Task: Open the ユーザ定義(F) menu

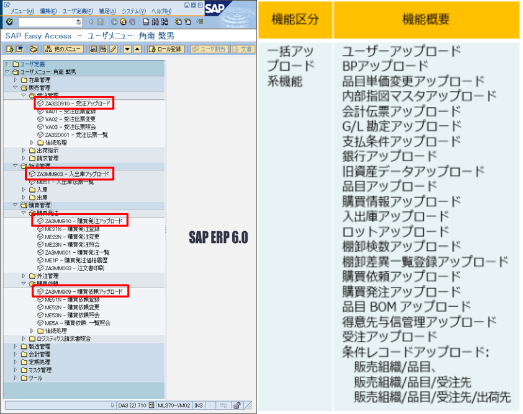Action: pyautogui.click(x=78, y=11)
